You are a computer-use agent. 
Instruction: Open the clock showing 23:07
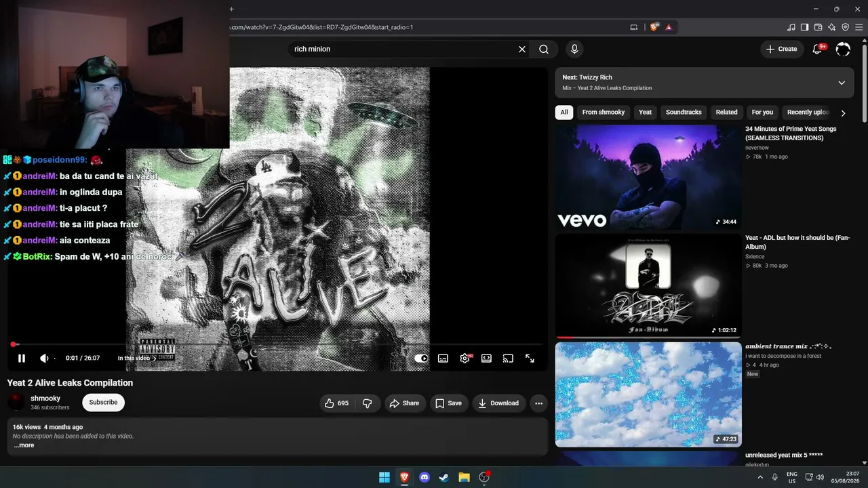(847, 477)
